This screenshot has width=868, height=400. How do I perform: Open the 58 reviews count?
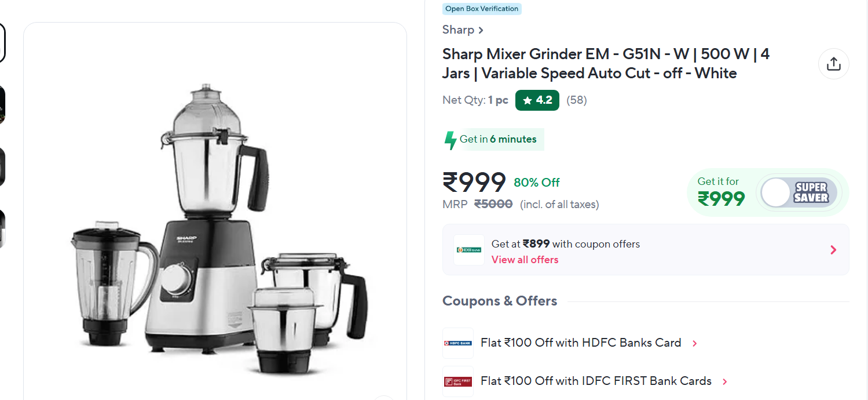pyautogui.click(x=576, y=100)
